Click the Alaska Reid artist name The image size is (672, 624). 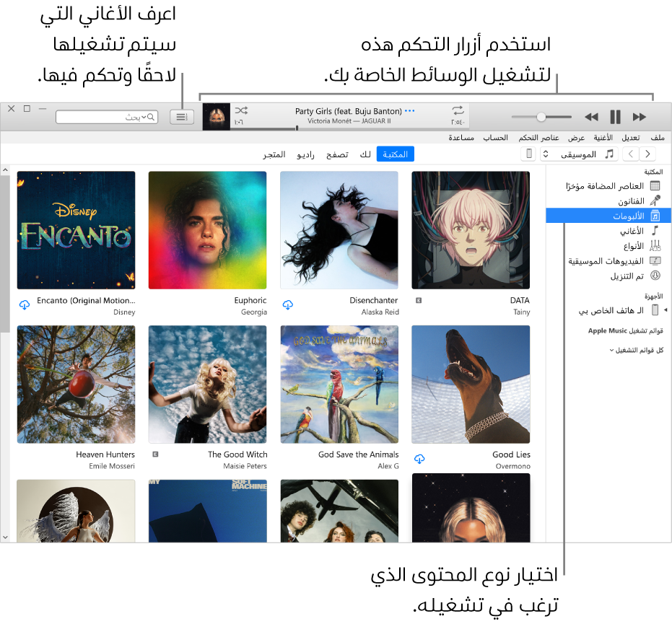pyautogui.click(x=380, y=312)
